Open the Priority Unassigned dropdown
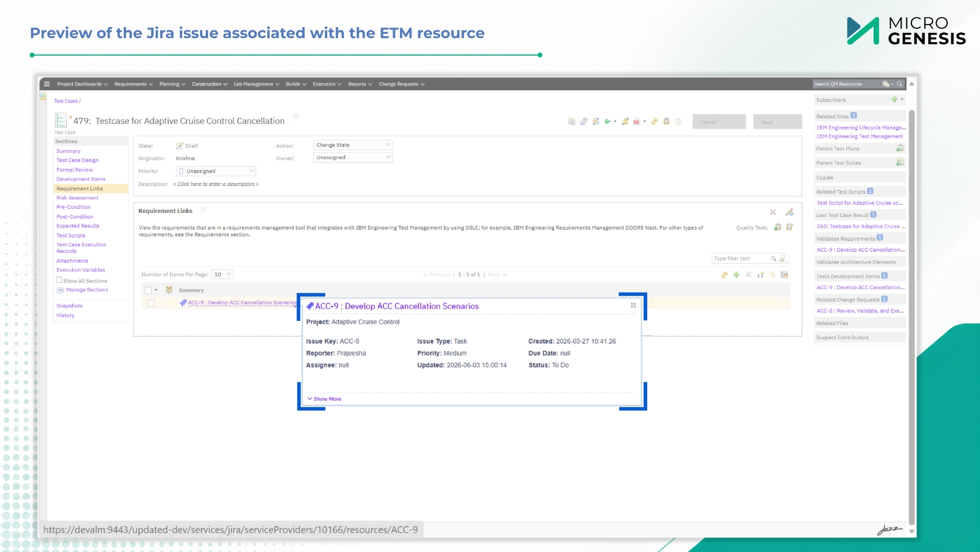The image size is (980, 552). point(216,171)
